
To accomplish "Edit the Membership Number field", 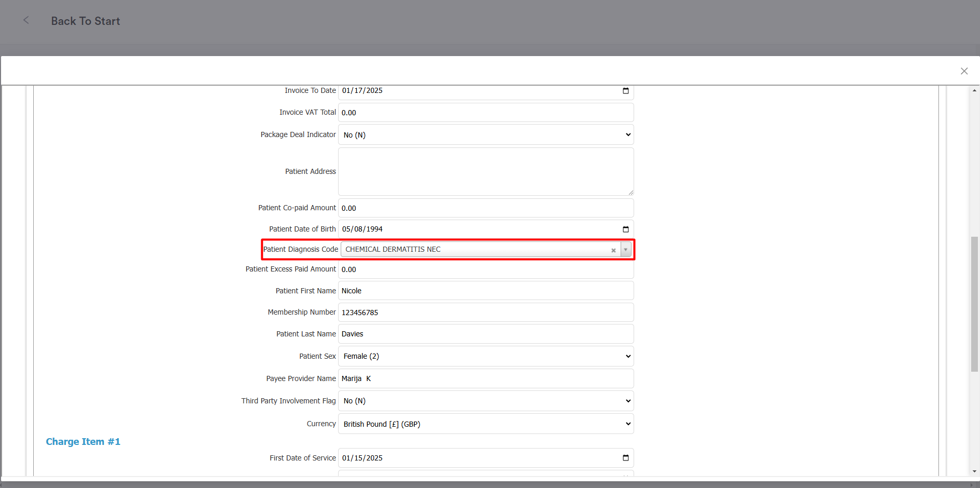I will coord(486,313).
